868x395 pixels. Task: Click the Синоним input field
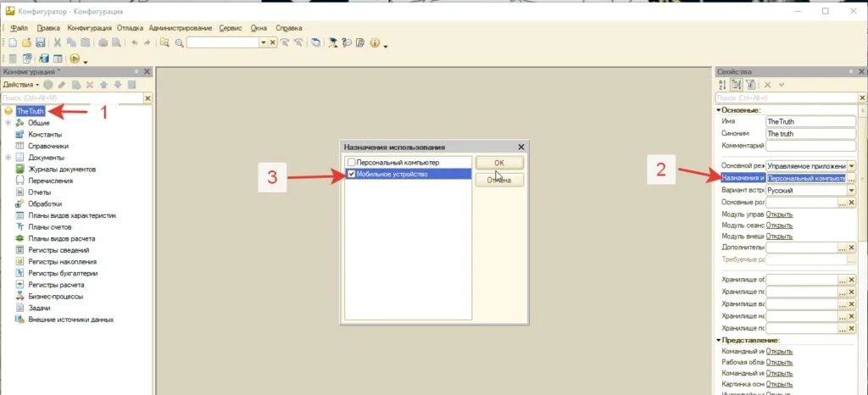811,133
